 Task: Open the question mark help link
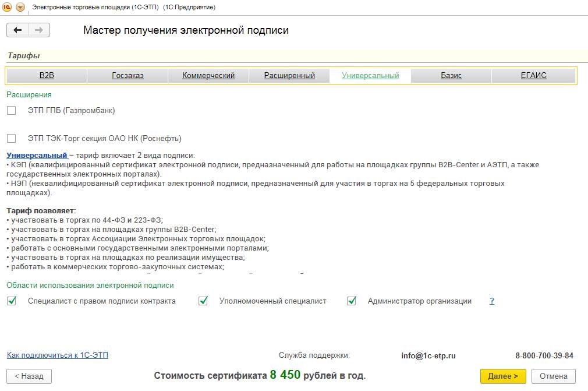coord(492,301)
